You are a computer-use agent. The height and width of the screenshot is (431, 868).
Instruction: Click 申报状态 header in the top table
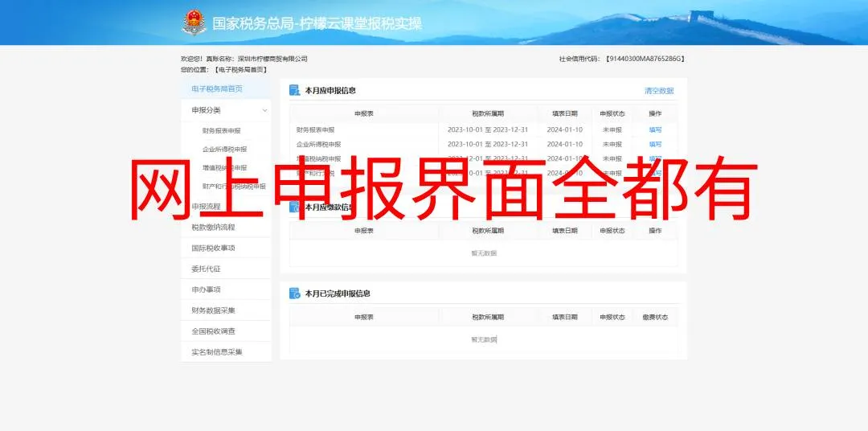(x=612, y=113)
